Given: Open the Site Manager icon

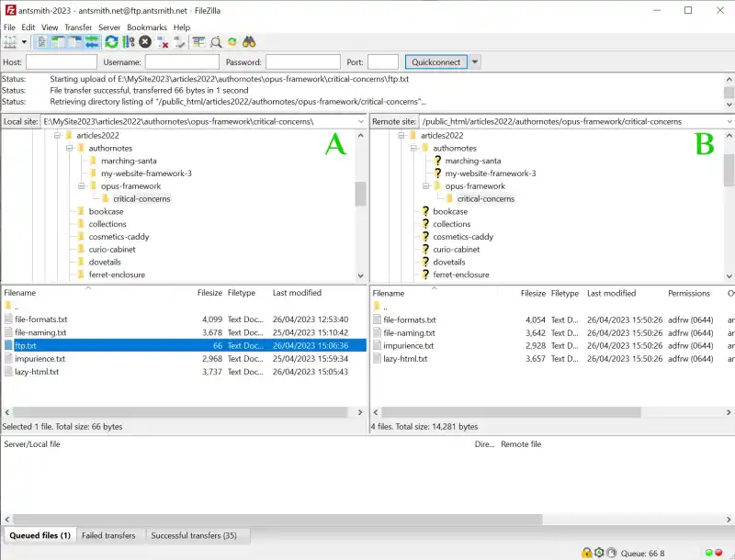Looking at the screenshot, I should (x=10, y=42).
